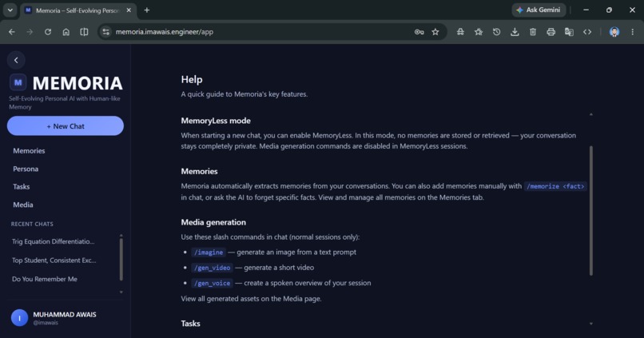The image size is (644, 338).
Task: Click recent chats scroll down arrow
Action: pyautogui.click(x=121, y=292)
